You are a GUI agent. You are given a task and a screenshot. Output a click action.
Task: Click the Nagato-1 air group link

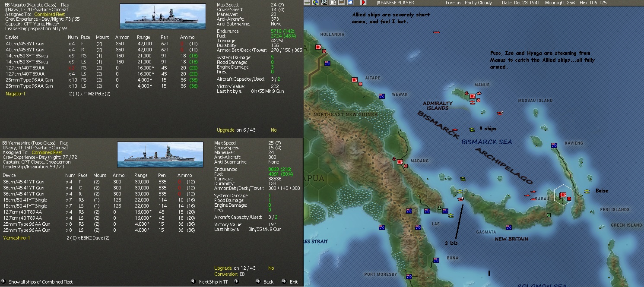pyautogui.click(x=16, y=94)
